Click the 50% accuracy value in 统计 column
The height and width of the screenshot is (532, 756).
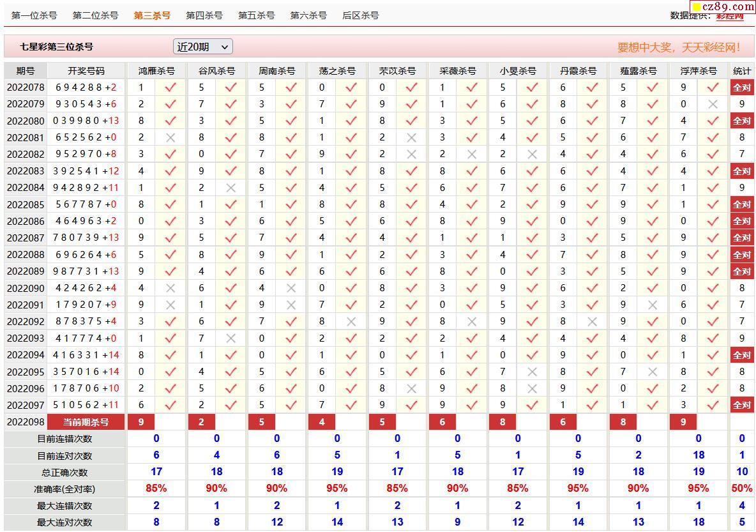coord(742,489)
